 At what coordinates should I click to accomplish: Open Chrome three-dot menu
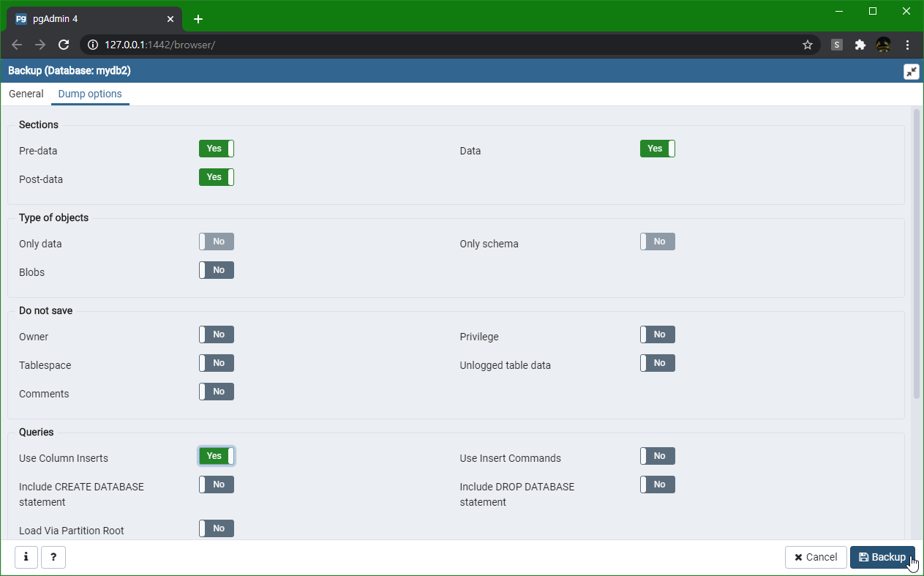point(908,45)
